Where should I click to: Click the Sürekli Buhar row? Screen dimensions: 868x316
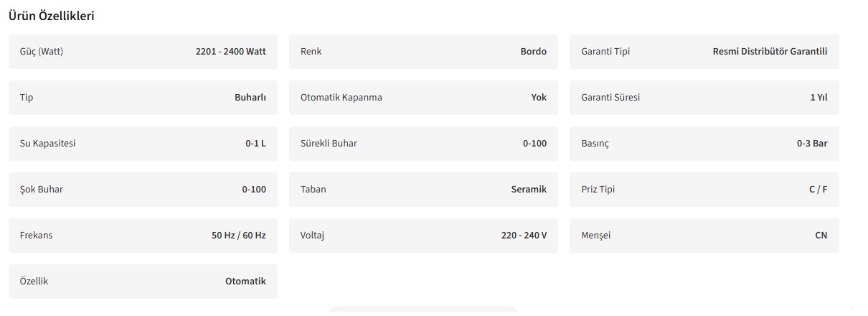tap(423, 144)
